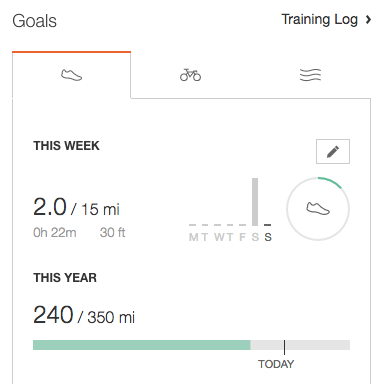This screenshot has height=384, width=389.
Task: Select Friday in the weekly chart
Action: pyautogui.click(x=242, y=237)
